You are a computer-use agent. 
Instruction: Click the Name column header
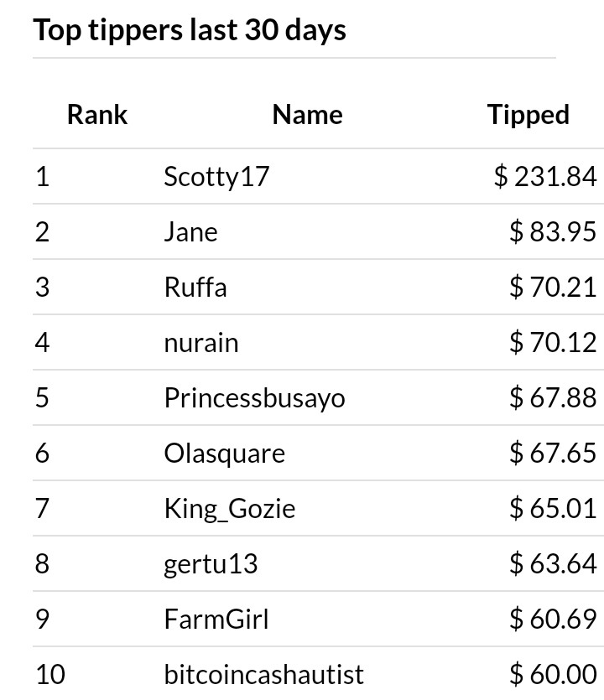click(x=307, y=115)
